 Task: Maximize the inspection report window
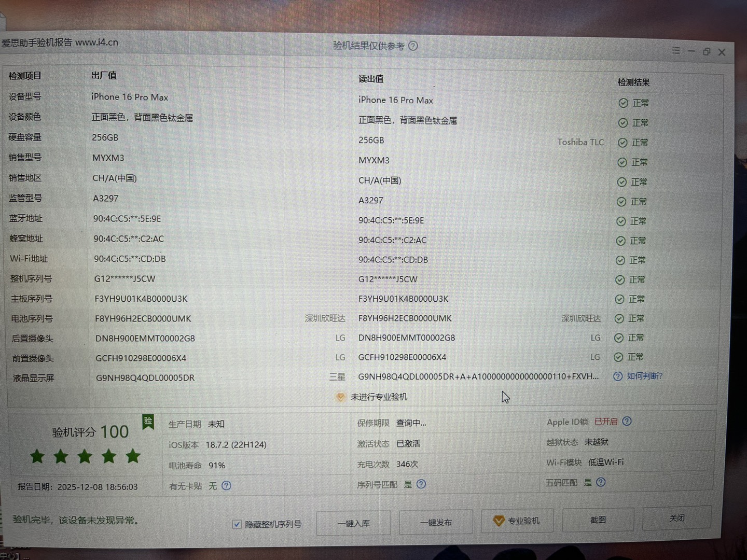(706, 51)
